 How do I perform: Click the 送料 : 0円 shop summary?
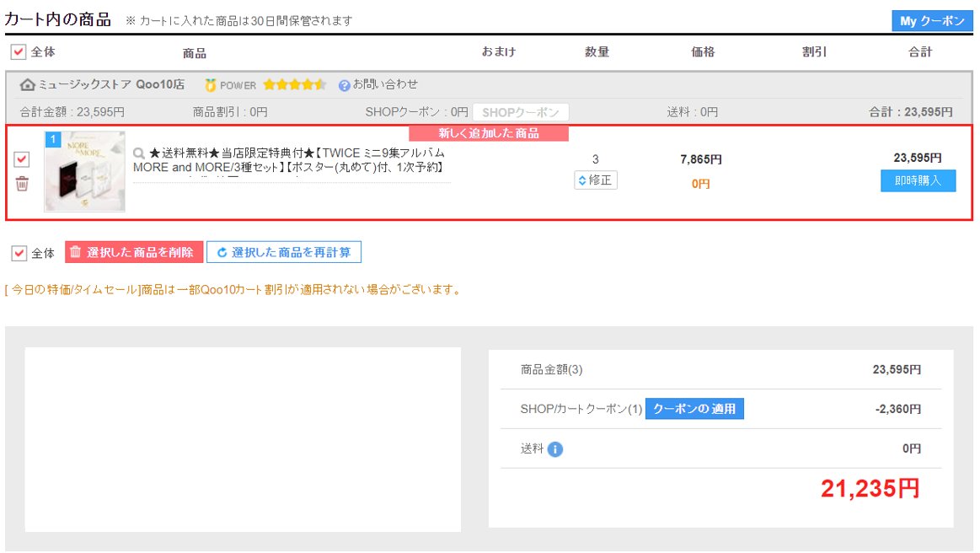pyautogui.click(x=693, y=112)
